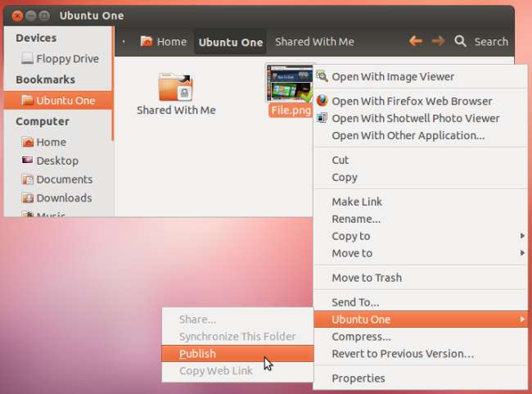Click Publish in the Ubuntu One submenu
The width and height of the screenshot is (532, 394).
237,354
